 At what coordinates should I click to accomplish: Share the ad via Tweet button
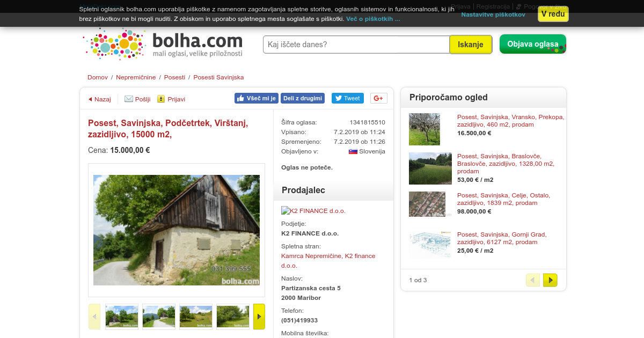(x=348, y=98)
